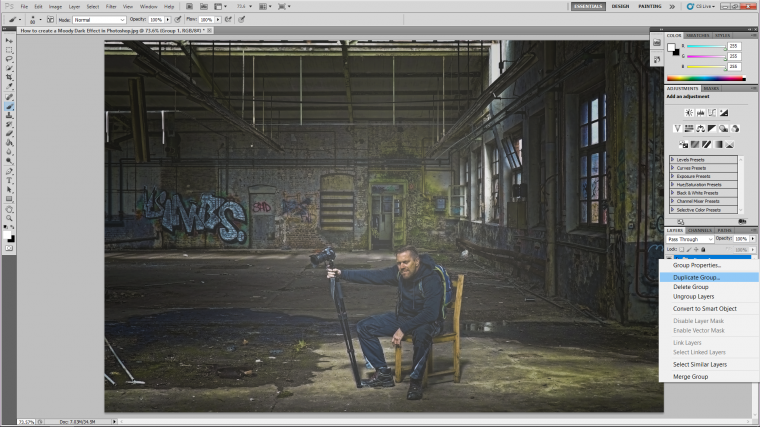Select the Zoom tool
The image size is (760, 427).
[9, 219]
